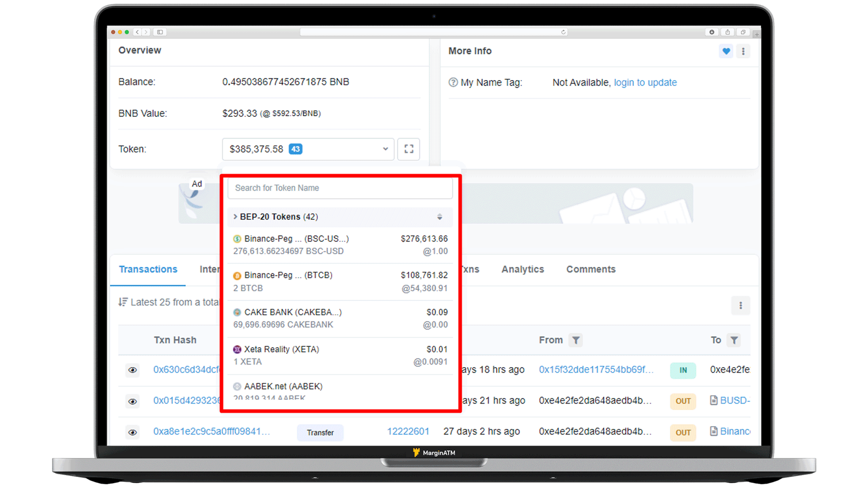
Task: Click the BTCB token icon
Action: click(237, 276)
